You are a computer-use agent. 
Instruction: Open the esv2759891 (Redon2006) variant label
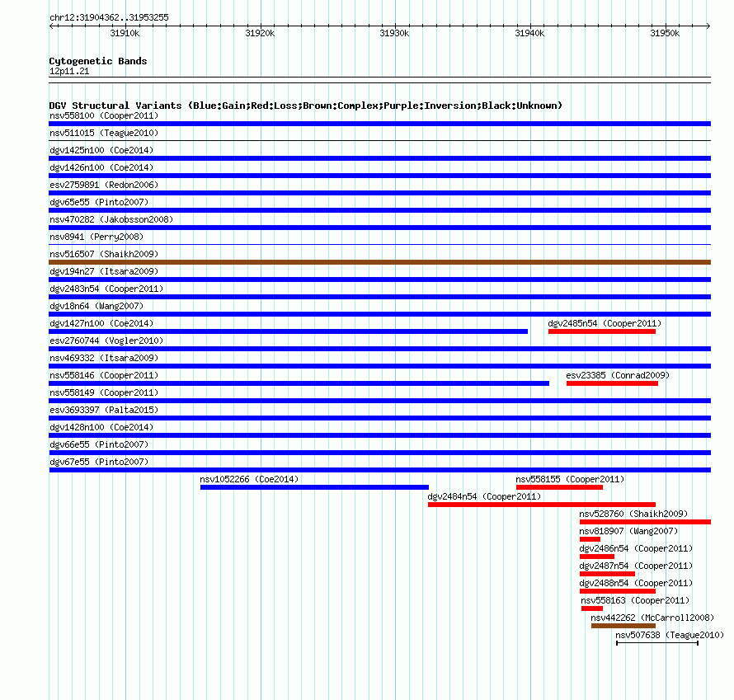point(104,185)
